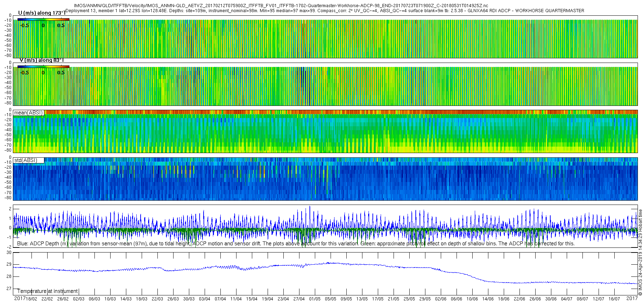The image size is (644, 304).
Task: Click the 30/06 date tick label
Action: click(x=551, y=299)
